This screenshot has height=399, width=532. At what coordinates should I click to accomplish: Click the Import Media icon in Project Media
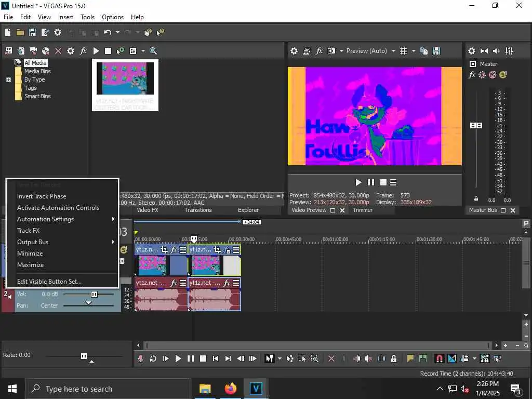tap(21, 51)
